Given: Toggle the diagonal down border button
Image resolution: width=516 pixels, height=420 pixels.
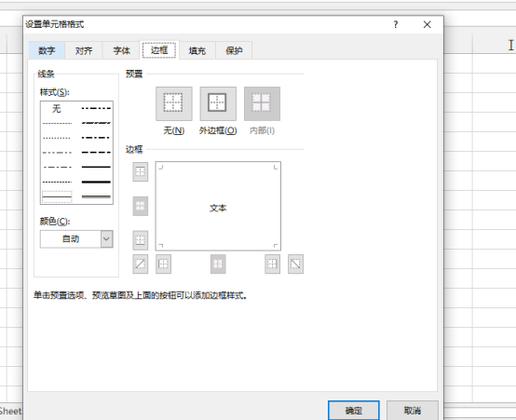Looking at the screenshot, I should pyautogui.click(x=295, y=264).
